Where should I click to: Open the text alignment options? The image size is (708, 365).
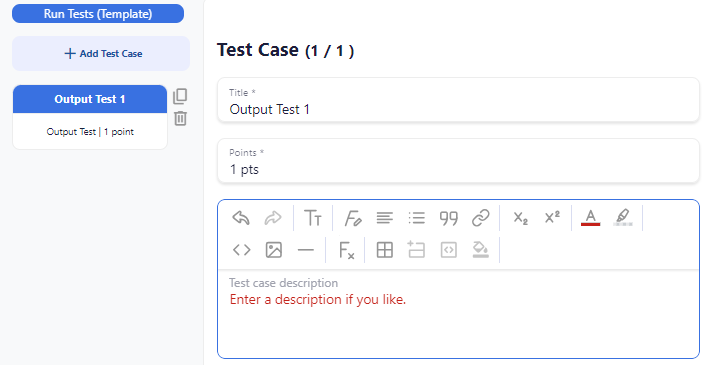tap(385, 218)
